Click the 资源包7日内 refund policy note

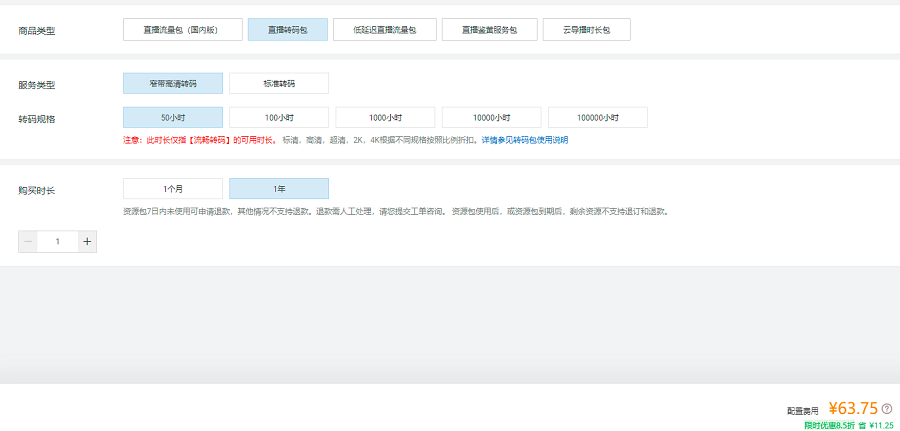396,211
